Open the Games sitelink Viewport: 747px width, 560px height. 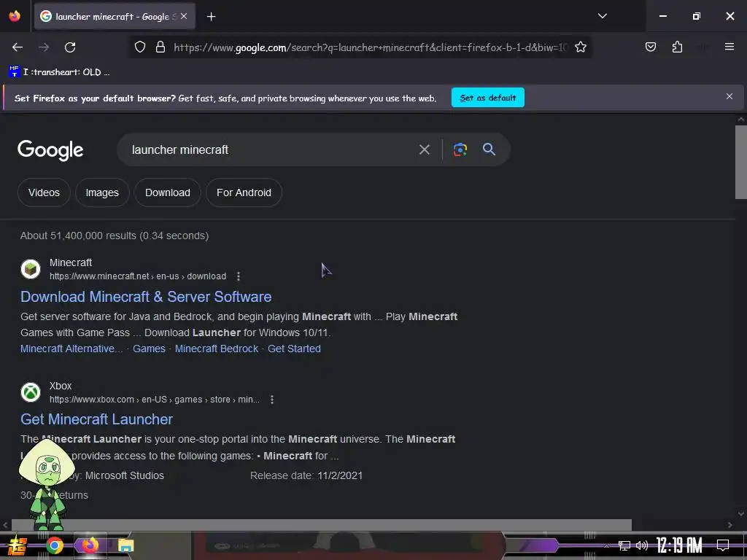pyautogui.click(x=149, y=349)
